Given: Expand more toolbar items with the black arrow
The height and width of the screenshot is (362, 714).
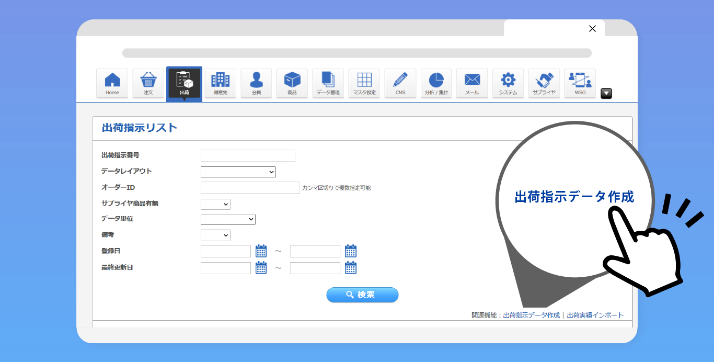Looking at the screenshot, I should click(606, 93).
